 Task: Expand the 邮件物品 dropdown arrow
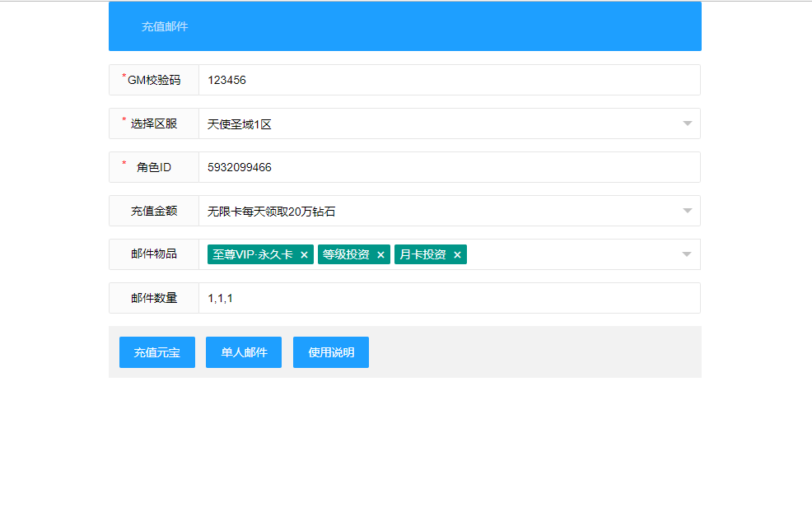[687, 254]
